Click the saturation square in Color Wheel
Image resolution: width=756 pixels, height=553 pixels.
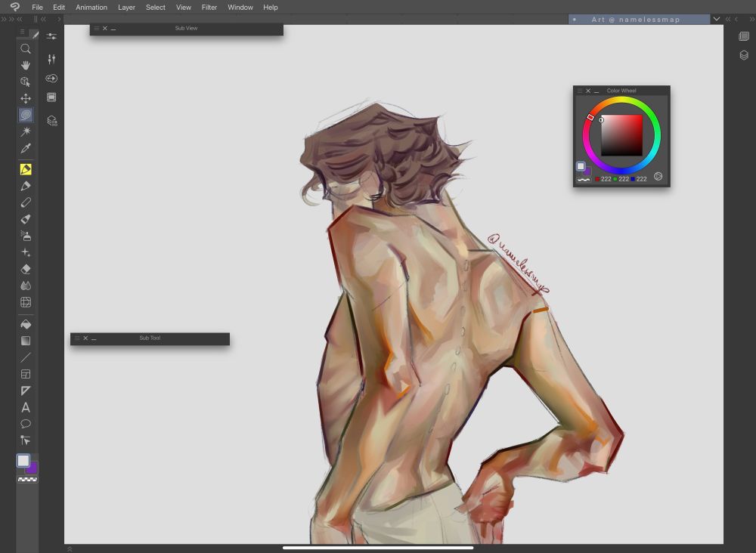(x=621, y=135)
